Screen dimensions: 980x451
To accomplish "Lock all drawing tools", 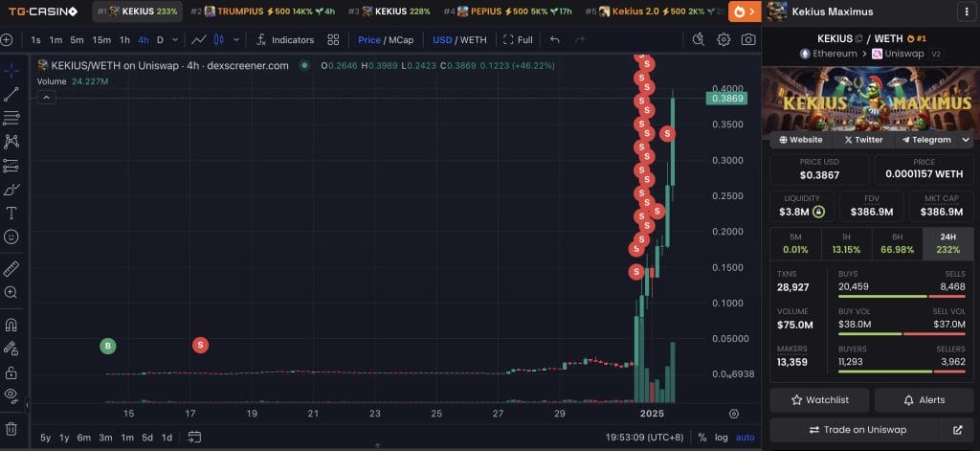I will (x=11, y=372).
